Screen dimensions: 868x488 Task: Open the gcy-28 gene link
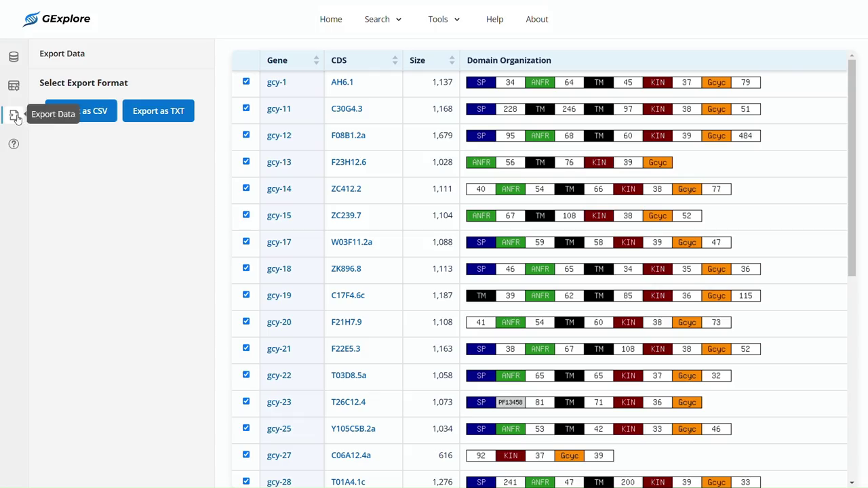(279, 482)
